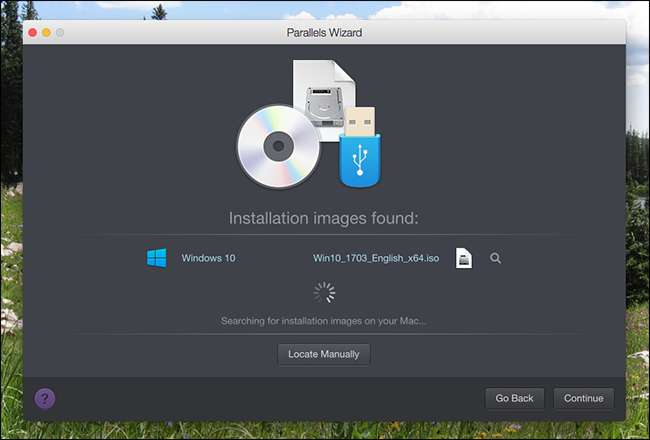This screenshot has height=440, width=650.
Task: Go Back to the previous wizard step
Action: pos(514,398)
